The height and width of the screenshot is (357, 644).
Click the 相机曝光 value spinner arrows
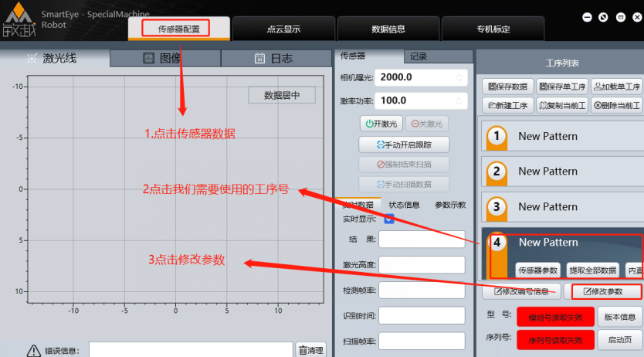tap(459, 77)
